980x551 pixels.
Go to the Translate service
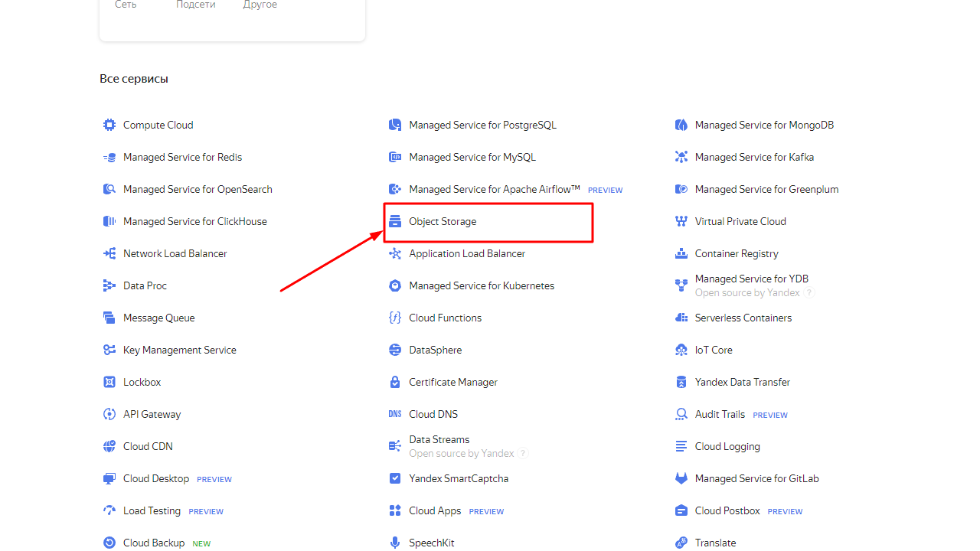pyautogui.click(x=716, y=543)
